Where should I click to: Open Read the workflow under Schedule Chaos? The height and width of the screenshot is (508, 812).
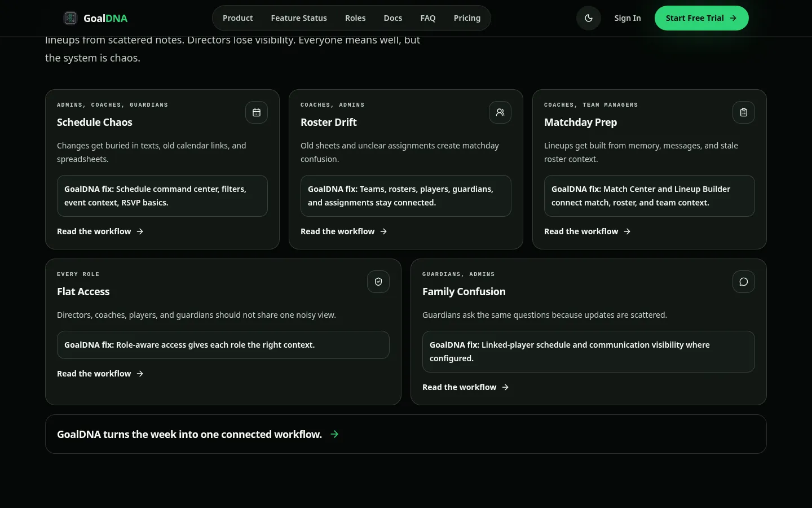(100, 231)
